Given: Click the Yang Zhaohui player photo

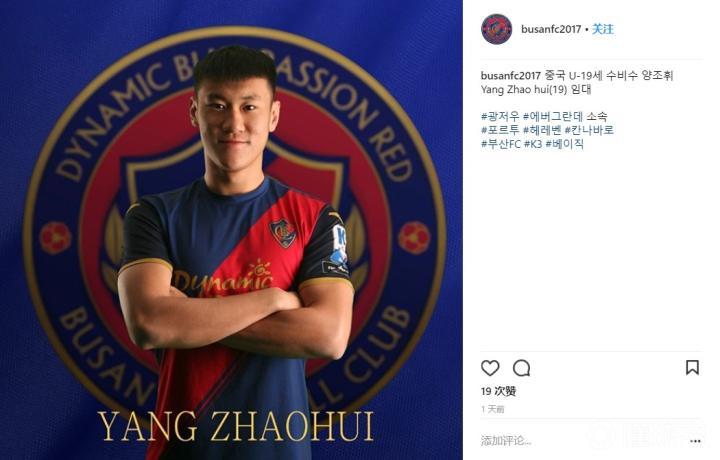Looking at the screenshot, I should point(231,230).
